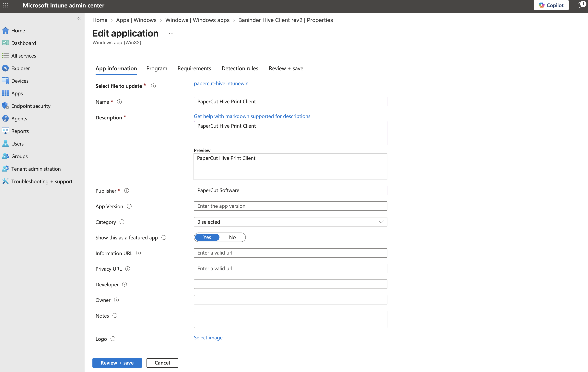The image size is (588, 372).
Task: Click the info icon next to Notes
Action: (115, 316)
